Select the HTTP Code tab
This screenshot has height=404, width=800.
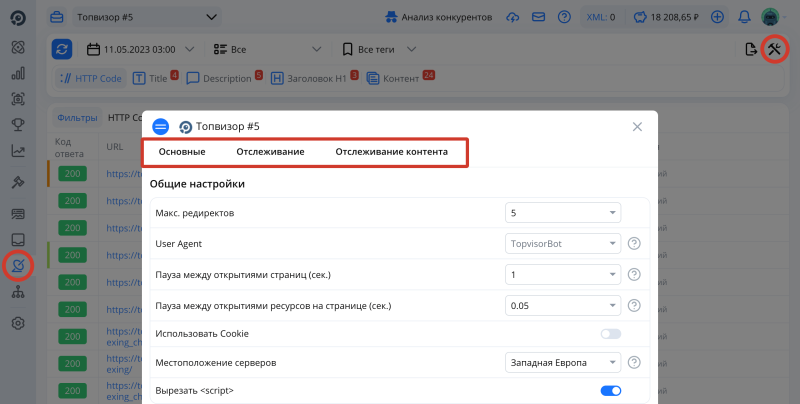[x=91, y=79]
